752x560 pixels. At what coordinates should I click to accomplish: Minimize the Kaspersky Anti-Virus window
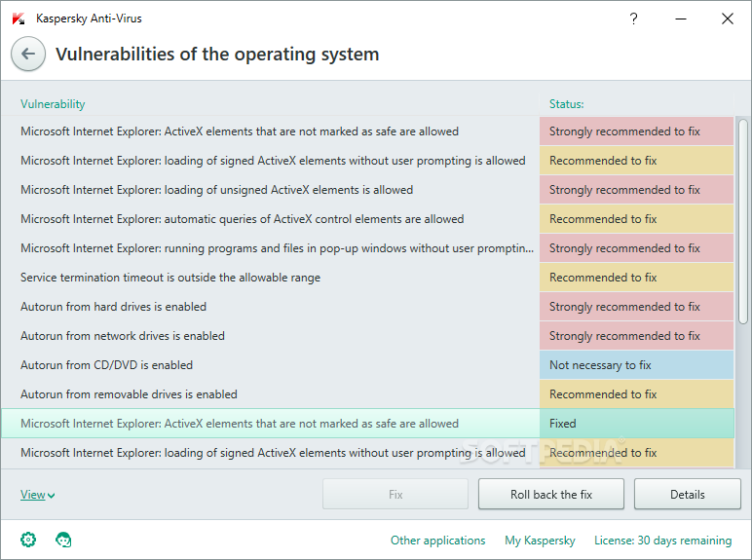click(x=681, y=19)
